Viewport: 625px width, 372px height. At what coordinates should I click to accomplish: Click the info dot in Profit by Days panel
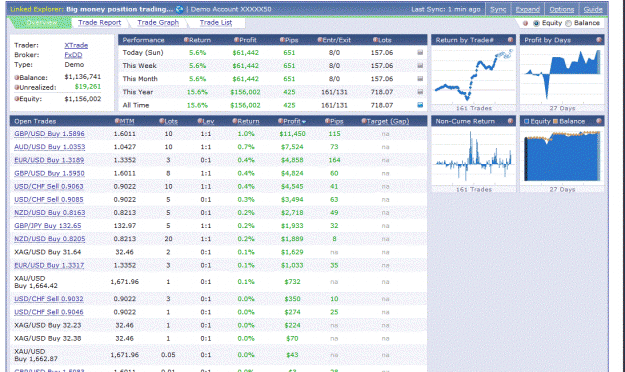point(599,40)
